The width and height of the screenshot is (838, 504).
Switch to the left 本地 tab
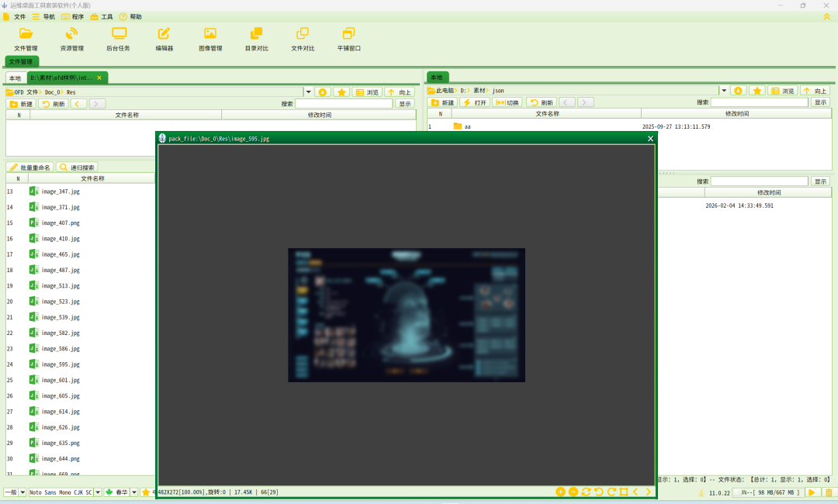15,78
